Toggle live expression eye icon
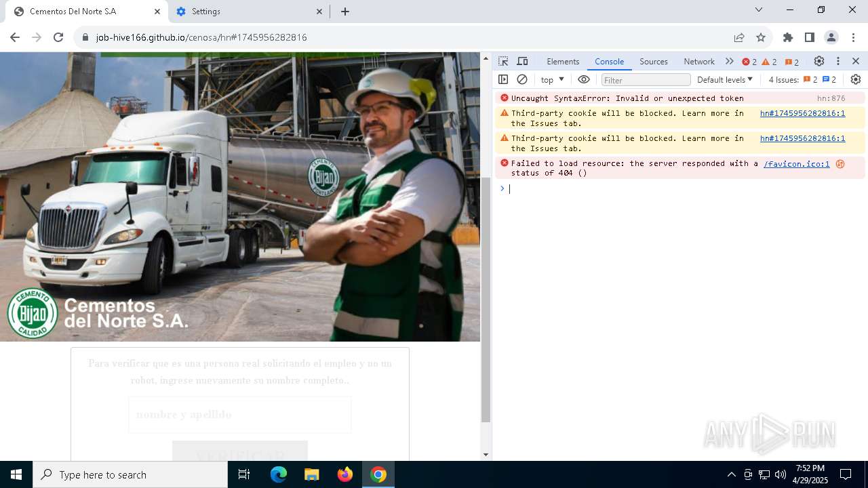 (x=584, y=79)
